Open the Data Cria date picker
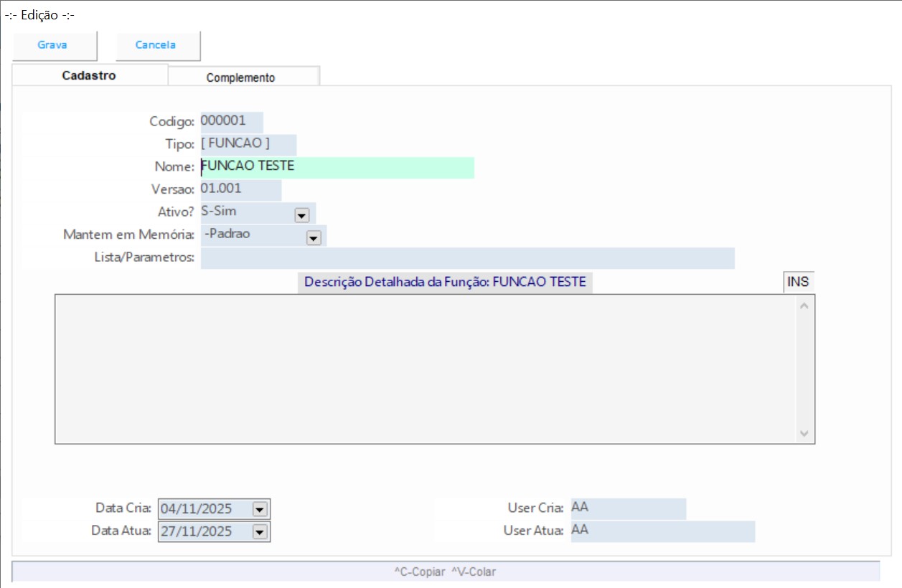The image size is (902, 588). pos(260,508)
